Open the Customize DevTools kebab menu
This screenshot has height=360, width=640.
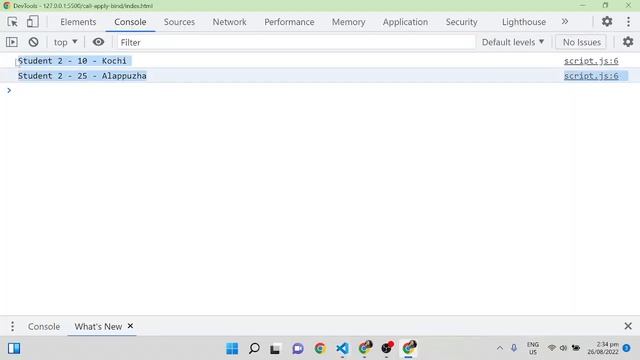point(628,22)
